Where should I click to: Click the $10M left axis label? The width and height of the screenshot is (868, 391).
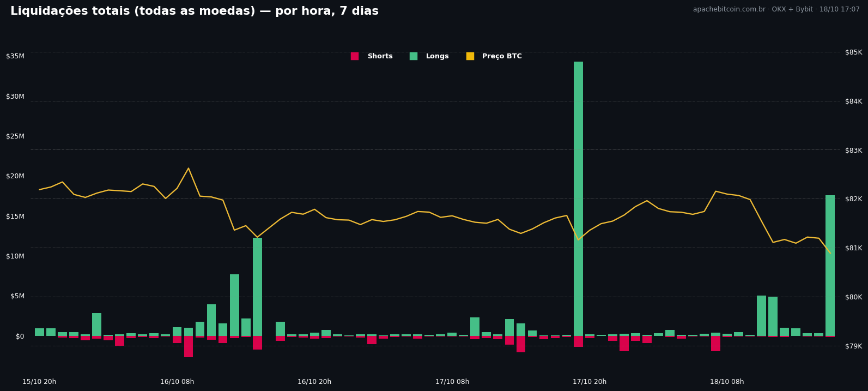15,256
